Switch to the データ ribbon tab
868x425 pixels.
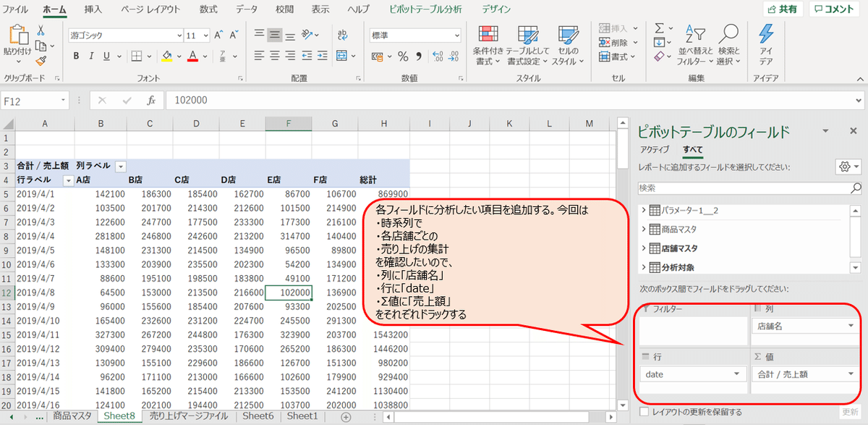tap(246, 9)
